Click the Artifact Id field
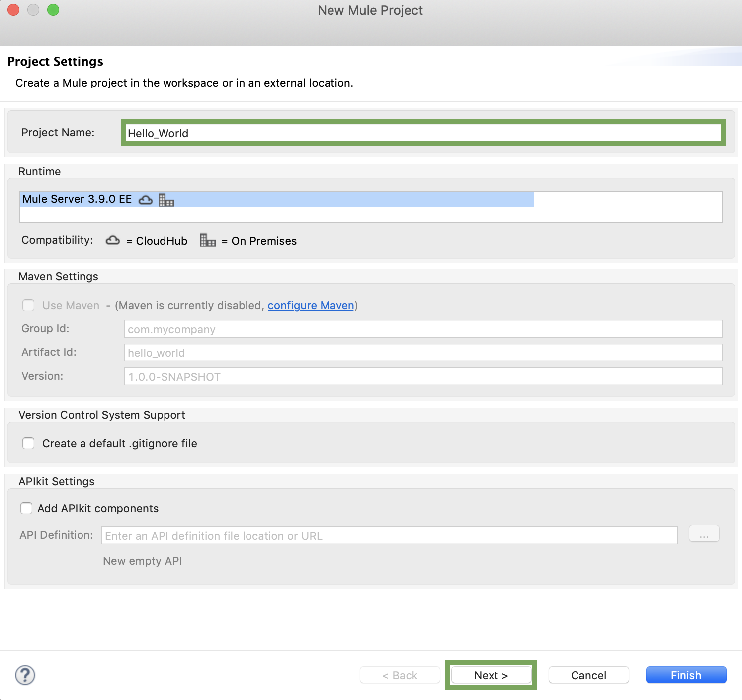 point(423,352)
